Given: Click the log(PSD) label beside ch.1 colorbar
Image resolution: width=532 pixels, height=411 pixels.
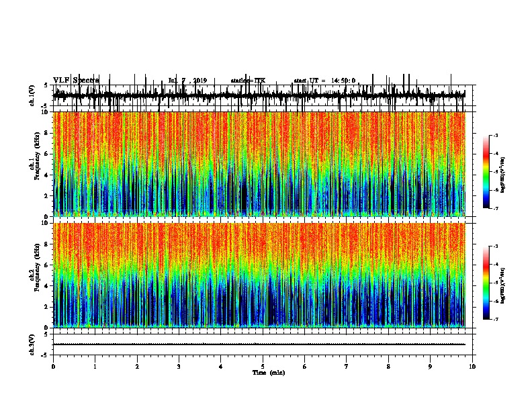Looking at the screenshot, I should (x=503, y=175).
